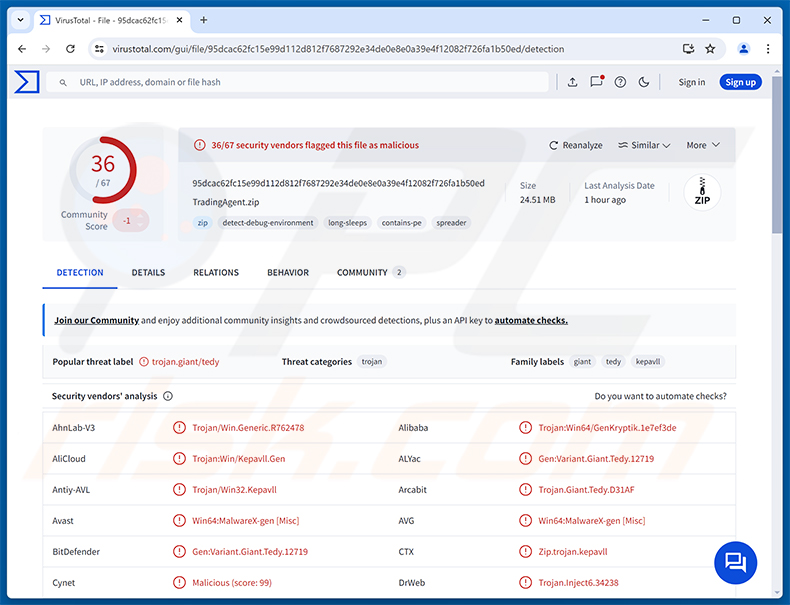Select the DETECTION tab
Image resolution: width=790 pixels, height=605 pixels.
coord(80,273)
